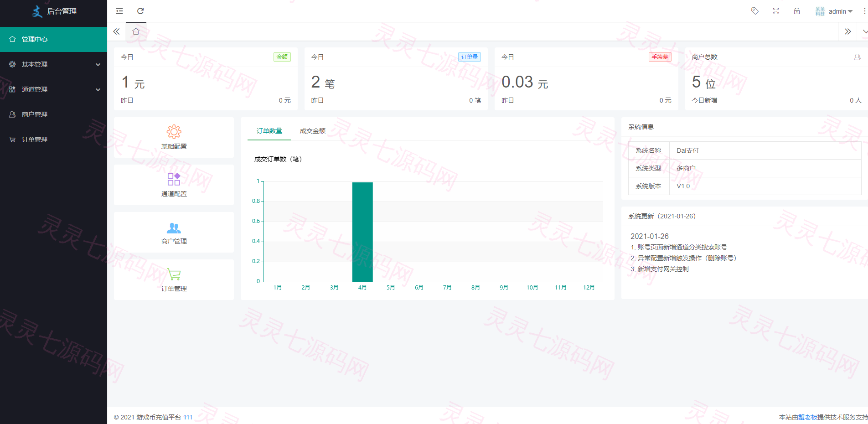Open the admin user dropdown

coord(834,11)
